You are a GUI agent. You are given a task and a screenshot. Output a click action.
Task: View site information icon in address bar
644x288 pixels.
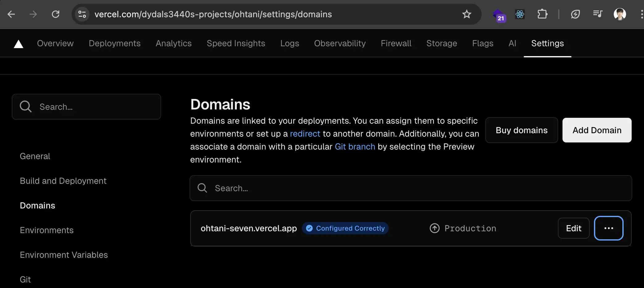click(x=82, y=14)
